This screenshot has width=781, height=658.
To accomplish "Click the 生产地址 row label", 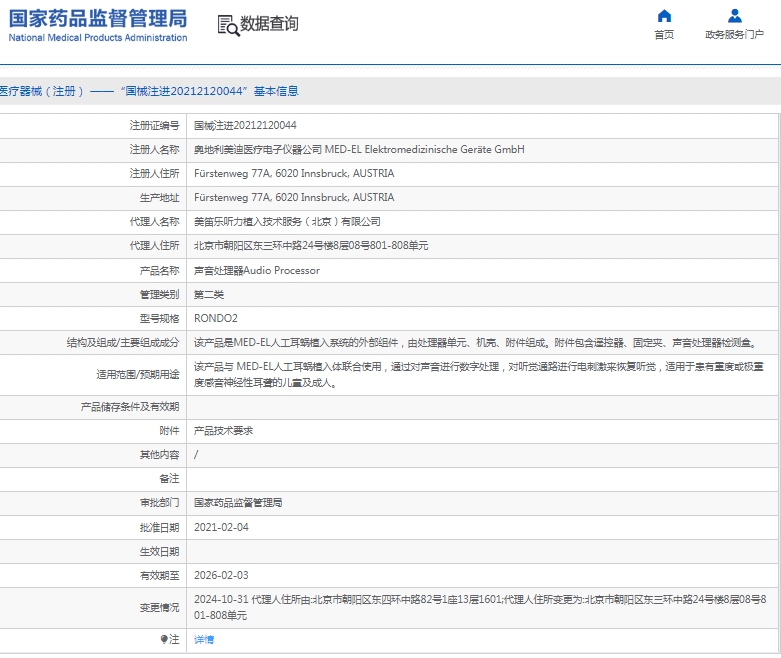I will (x=159, y=198).
